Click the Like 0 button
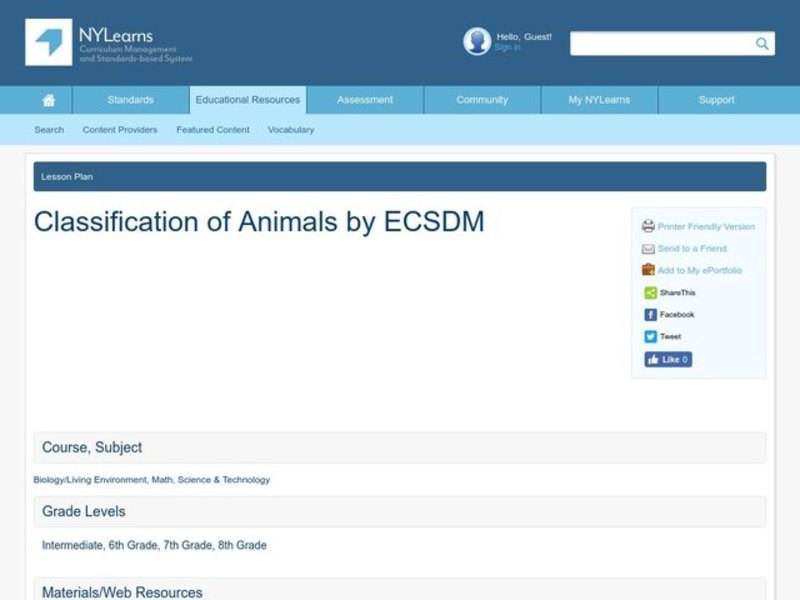 click(667, 359)
